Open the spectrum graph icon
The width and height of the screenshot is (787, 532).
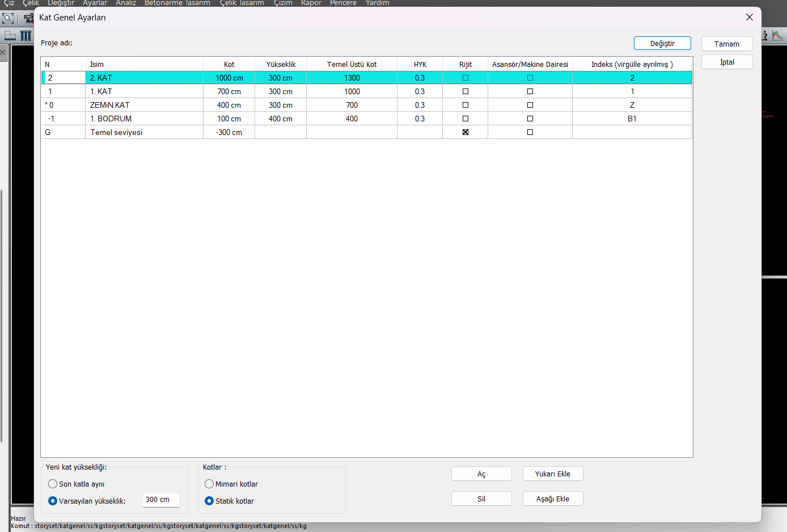(x=777, y=36)
